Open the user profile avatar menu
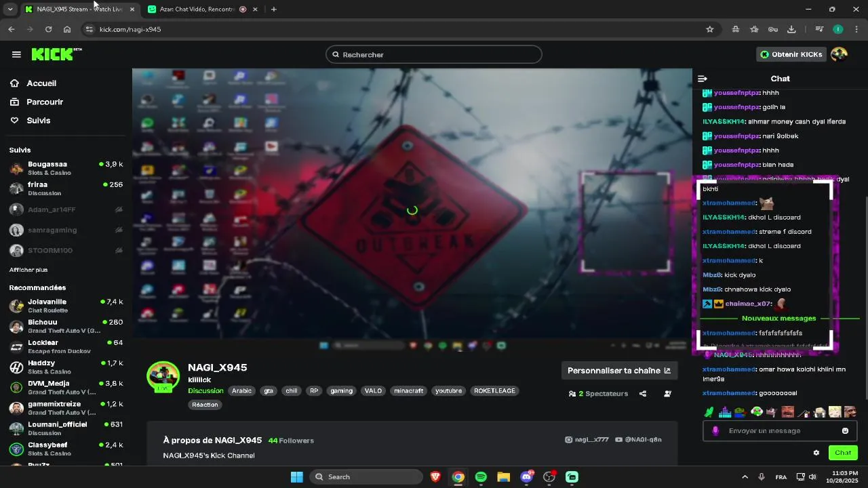 tap(839, 54)
